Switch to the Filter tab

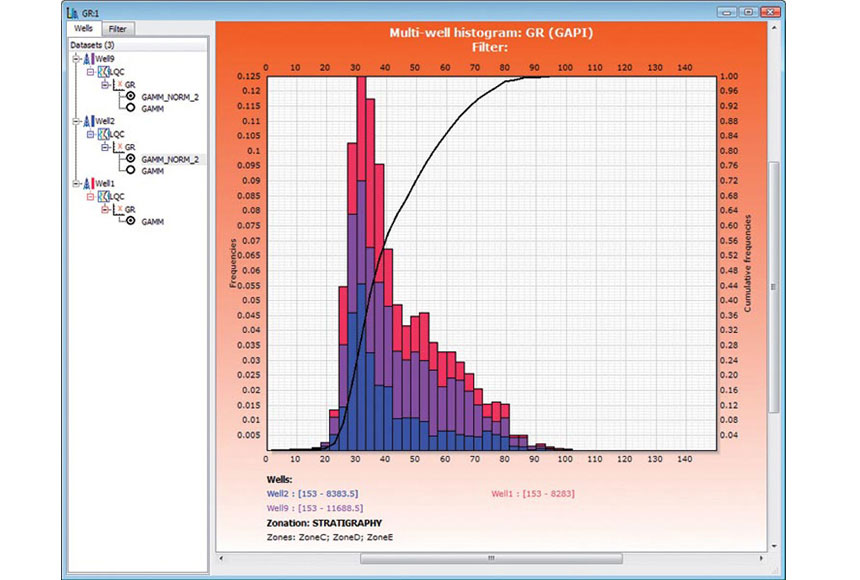pyautogui.click(x=118, y=28)
